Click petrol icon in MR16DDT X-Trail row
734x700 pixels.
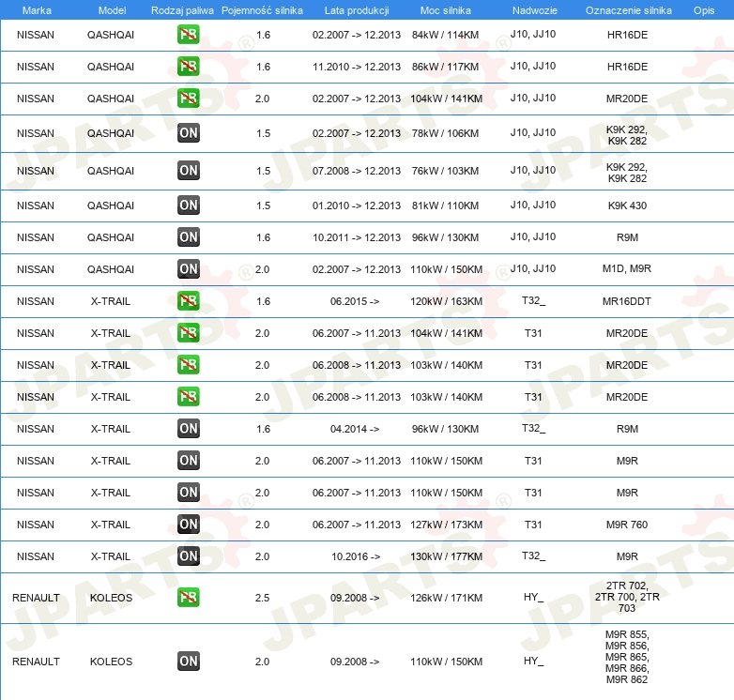pos(188,301)
